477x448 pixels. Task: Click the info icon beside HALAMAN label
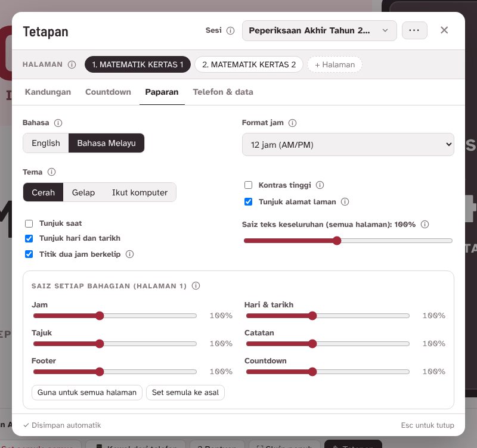pos(72,65)
